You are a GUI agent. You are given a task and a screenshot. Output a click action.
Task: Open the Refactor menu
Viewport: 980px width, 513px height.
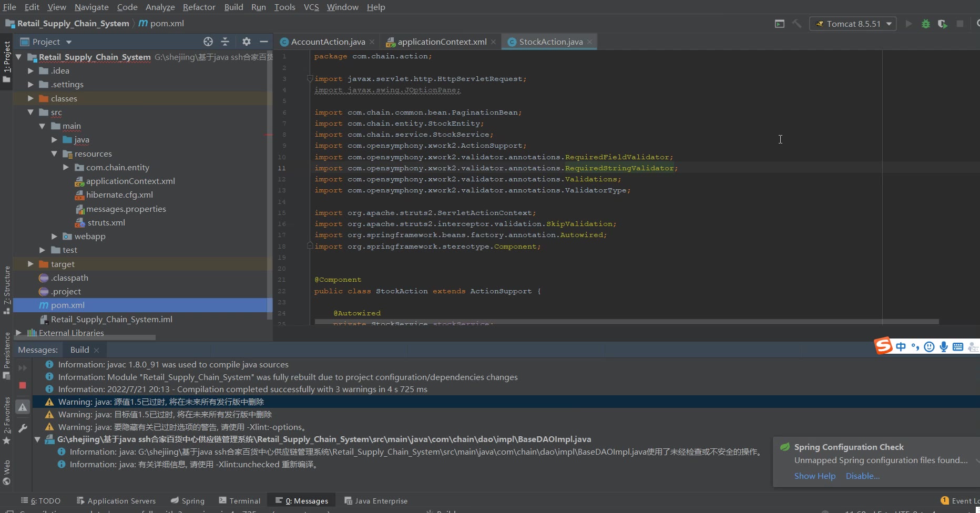199,7
